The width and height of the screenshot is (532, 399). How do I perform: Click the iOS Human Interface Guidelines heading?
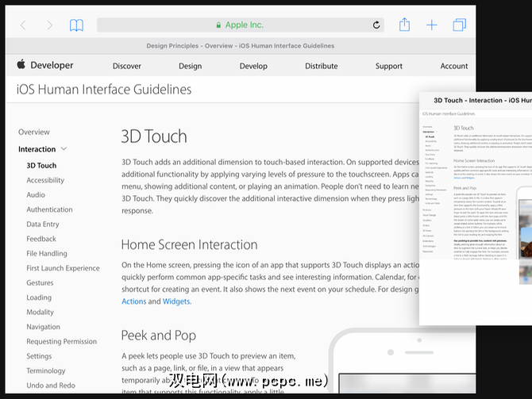point(104,90)
